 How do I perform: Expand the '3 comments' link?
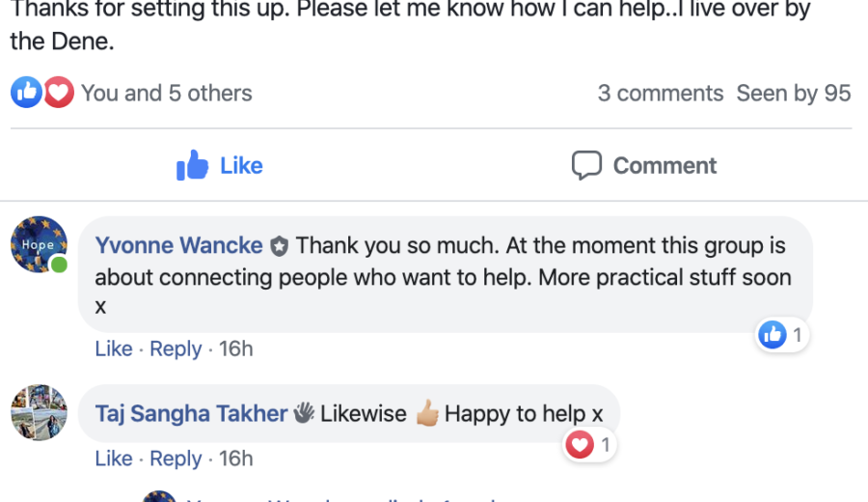coord(660,94)
